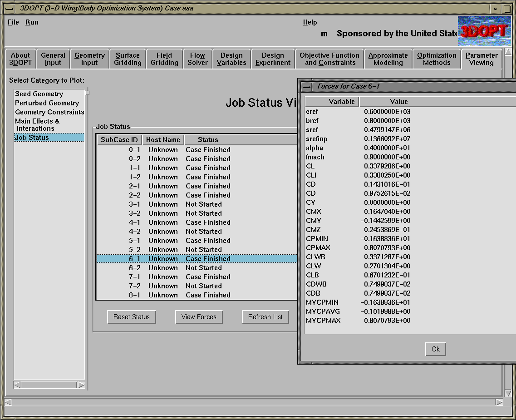Click the Status column header
The height and width of the screenshot is (420, 516).
pos(241,140)
